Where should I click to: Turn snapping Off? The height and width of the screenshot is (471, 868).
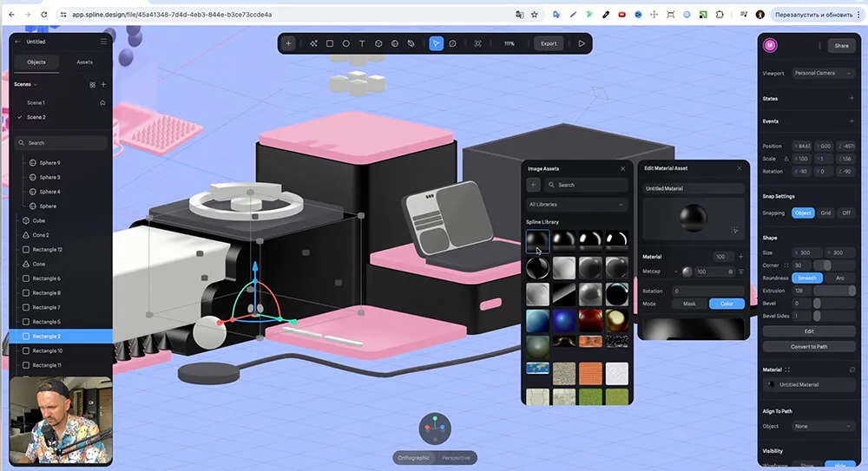click(x=845, y=213)
